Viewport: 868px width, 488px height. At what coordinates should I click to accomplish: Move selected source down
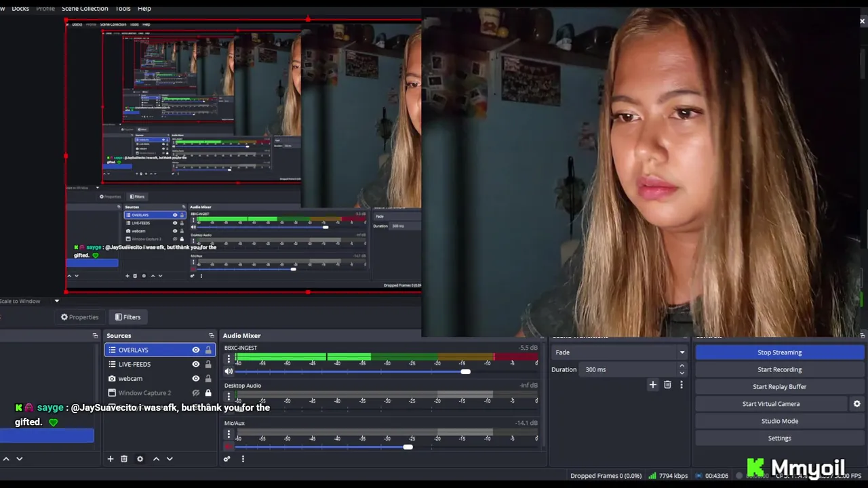[x=170, y=459]
